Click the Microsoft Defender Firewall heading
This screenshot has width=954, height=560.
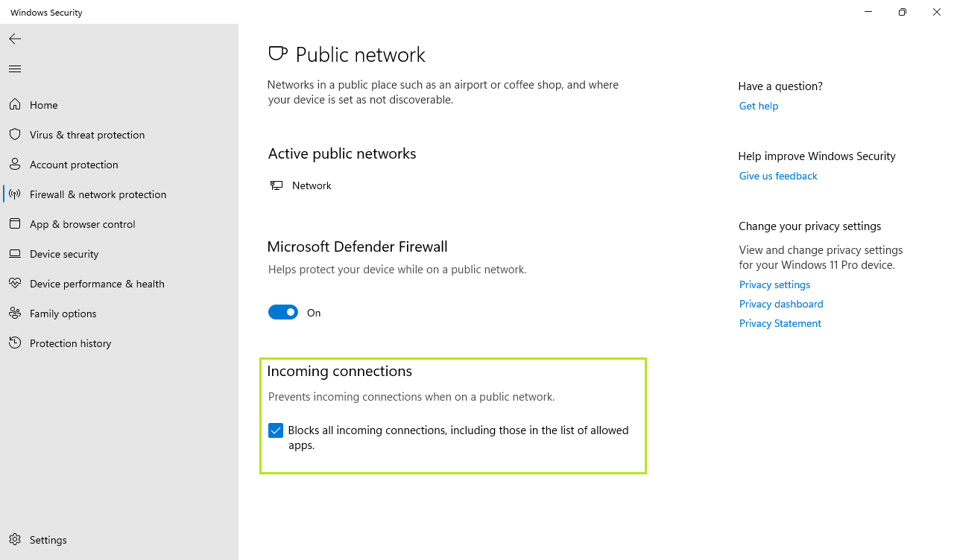coord(357,246)
